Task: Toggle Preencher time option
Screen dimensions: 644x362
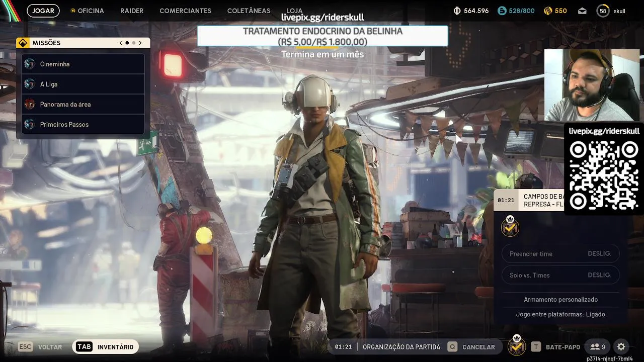Action: pos(560,253)
